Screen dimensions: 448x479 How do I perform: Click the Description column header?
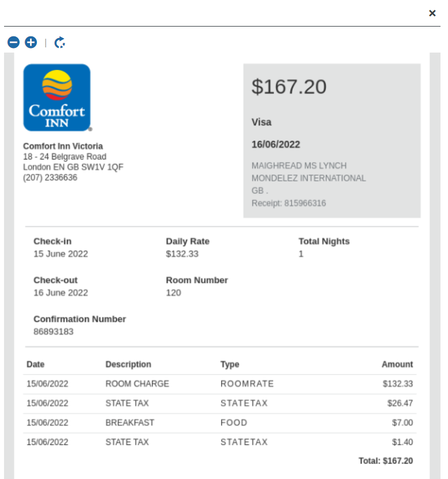click(x=128, y=364)
